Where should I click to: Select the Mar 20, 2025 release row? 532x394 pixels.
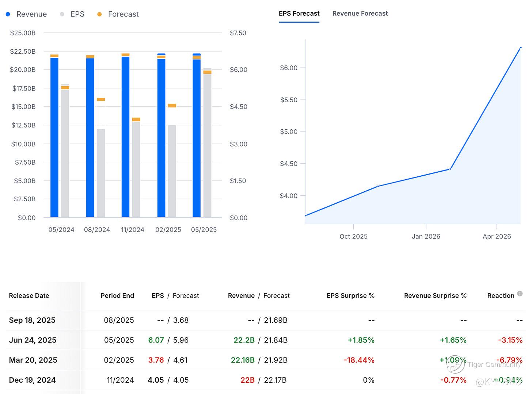point(33,360)
